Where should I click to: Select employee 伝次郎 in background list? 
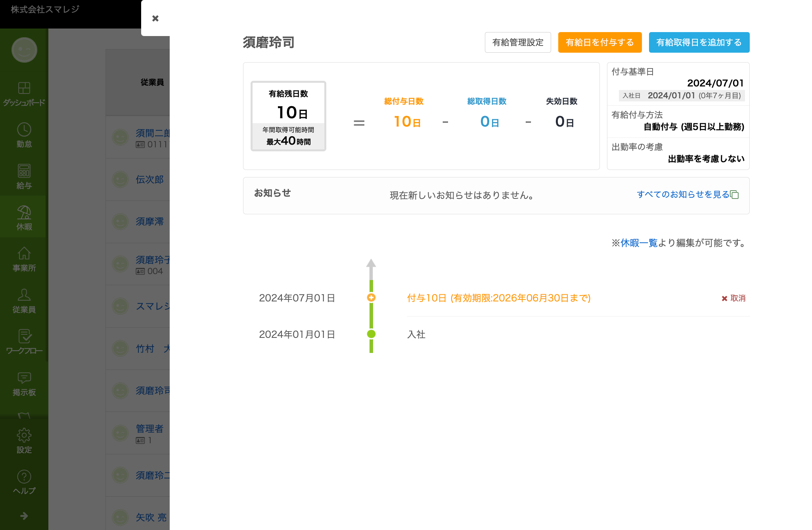click(x=149, y=179)
